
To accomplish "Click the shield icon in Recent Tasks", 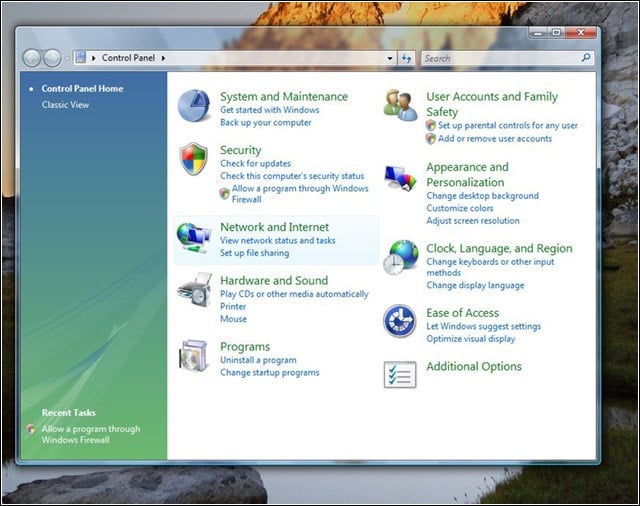I will tap(31, 429).
